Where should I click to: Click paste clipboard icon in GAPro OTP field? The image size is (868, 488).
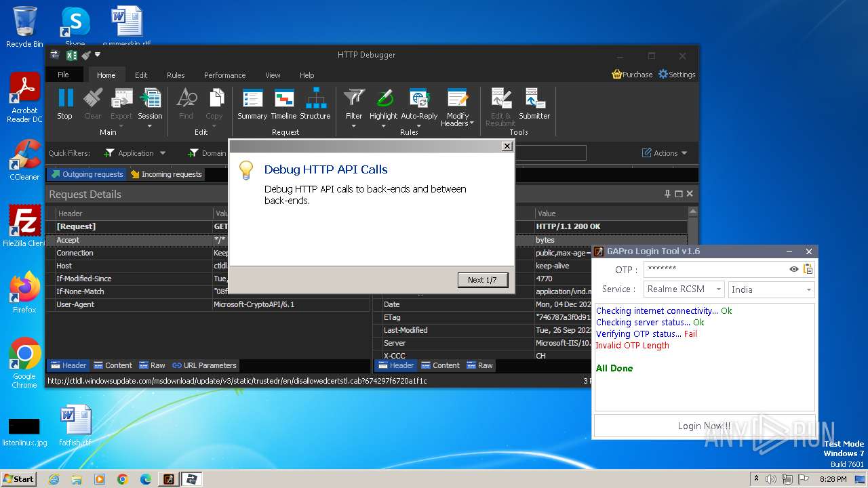click(x=808, y=269)
